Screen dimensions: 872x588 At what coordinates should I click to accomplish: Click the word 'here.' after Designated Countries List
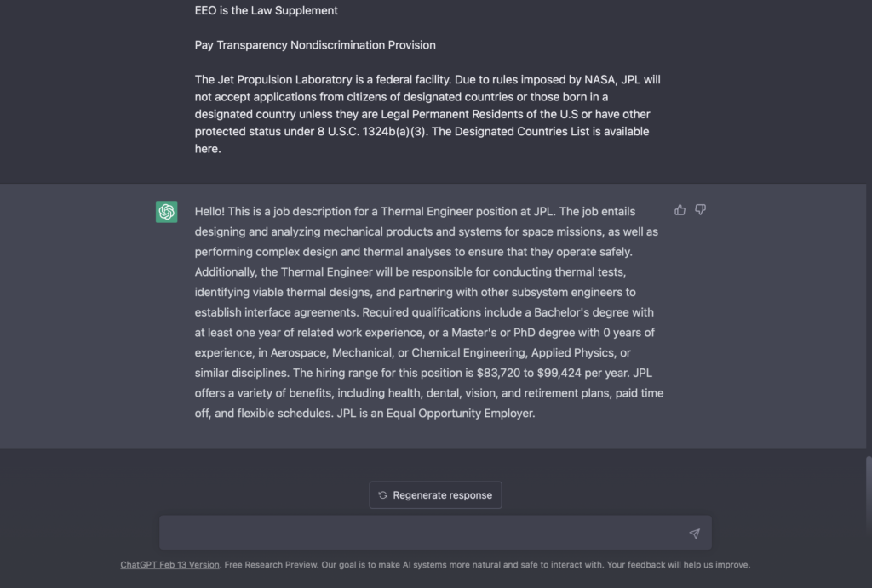point(208,149)
